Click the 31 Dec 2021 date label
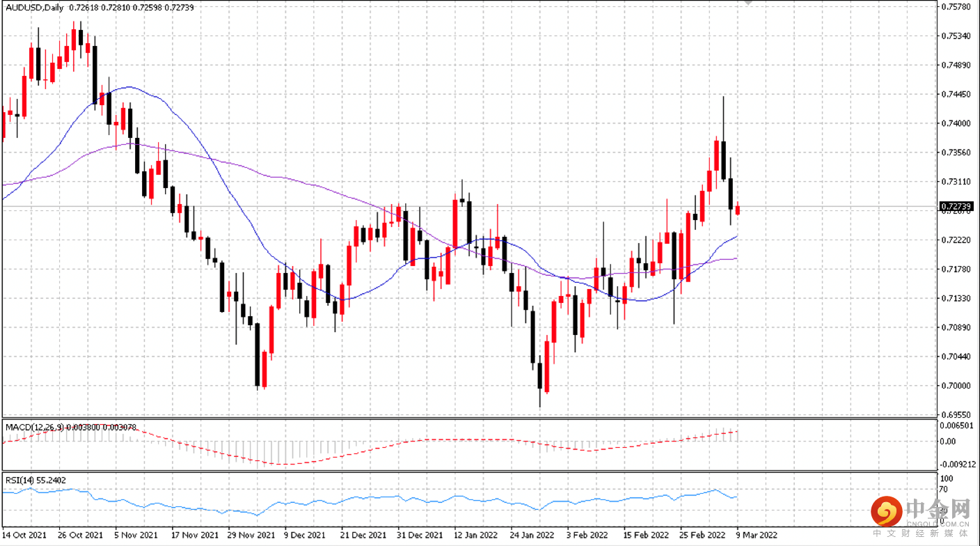The width and height of the screenshot is (980, 546). coord(420,536)
